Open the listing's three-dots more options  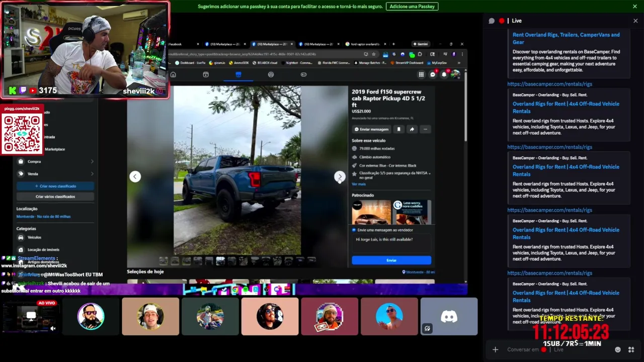[x=425, y=129]
